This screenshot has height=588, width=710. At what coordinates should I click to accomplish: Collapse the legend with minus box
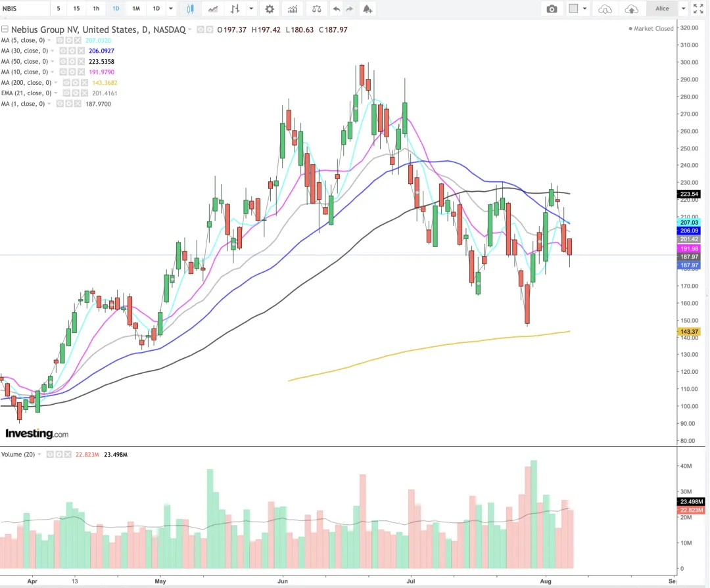point(5,30)
